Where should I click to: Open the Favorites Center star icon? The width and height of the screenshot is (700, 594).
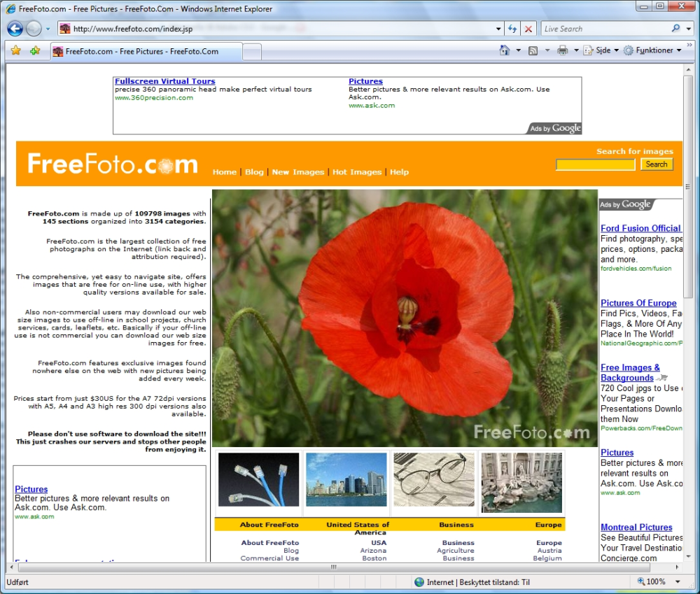15,50
